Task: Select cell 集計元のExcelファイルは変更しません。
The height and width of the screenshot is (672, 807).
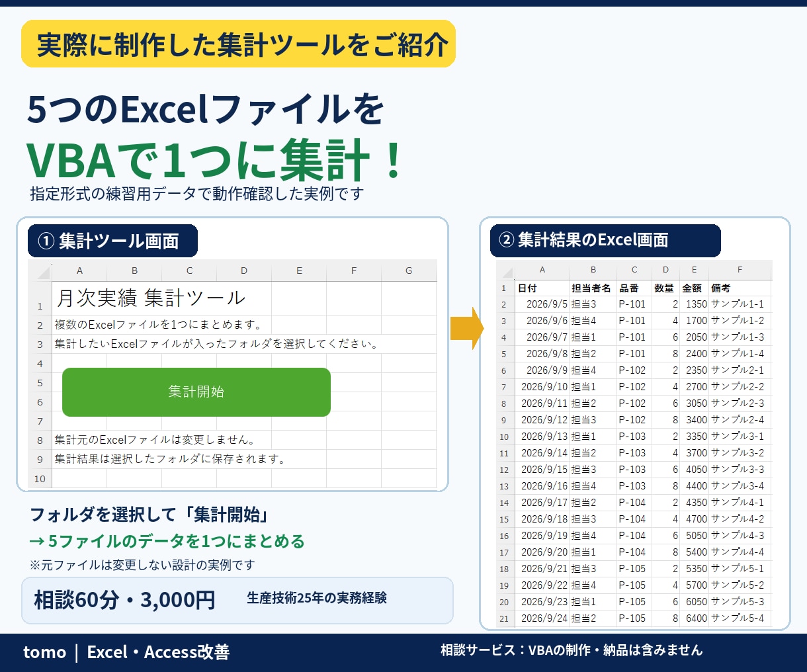Action: coord(155,440)
